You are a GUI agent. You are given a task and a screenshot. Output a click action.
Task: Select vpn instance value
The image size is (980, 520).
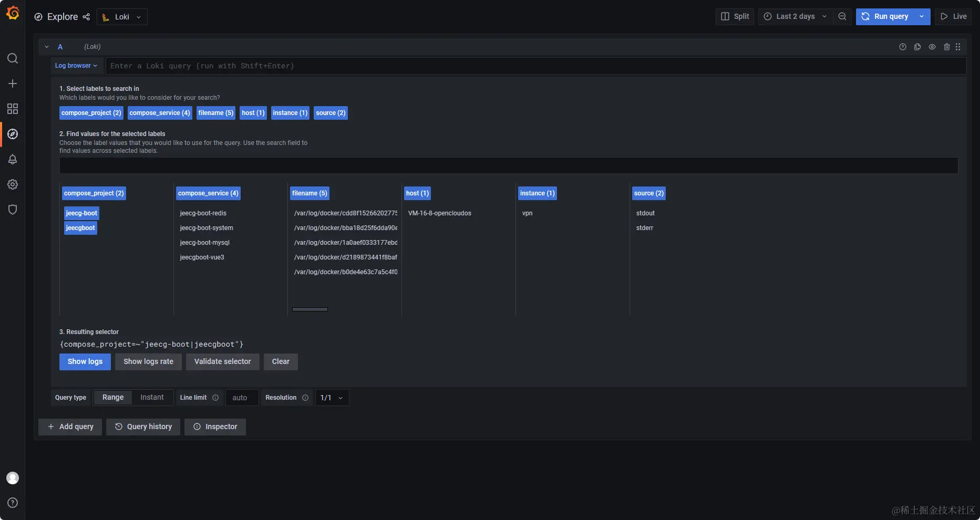tap(528, 213)
